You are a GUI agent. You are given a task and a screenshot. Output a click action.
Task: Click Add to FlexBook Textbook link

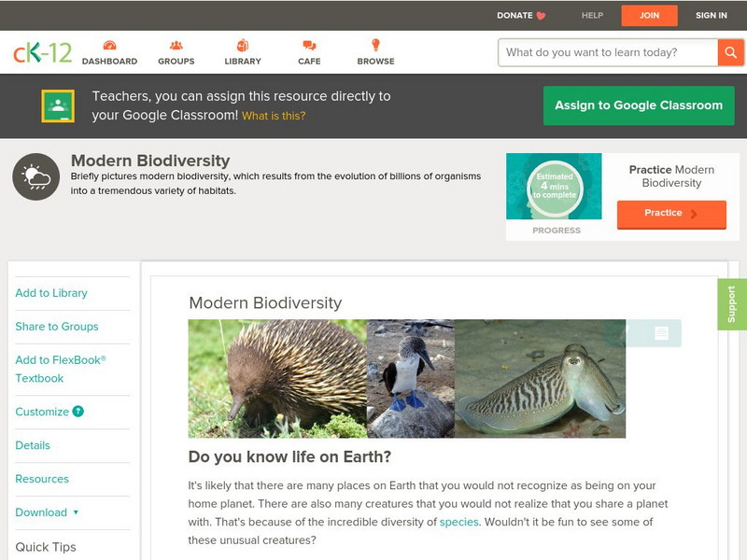coord(61,369)
